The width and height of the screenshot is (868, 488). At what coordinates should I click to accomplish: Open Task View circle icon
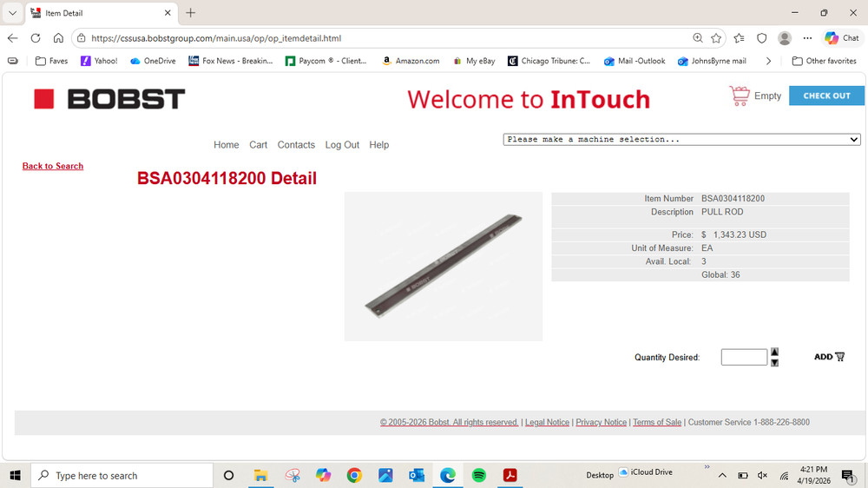click(228, 475)
